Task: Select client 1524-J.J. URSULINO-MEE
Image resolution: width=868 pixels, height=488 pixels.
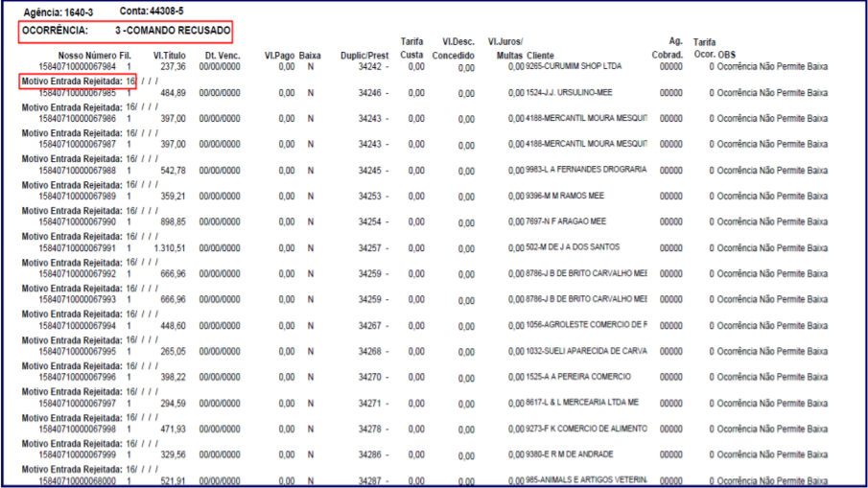Action: coord(569,92)
